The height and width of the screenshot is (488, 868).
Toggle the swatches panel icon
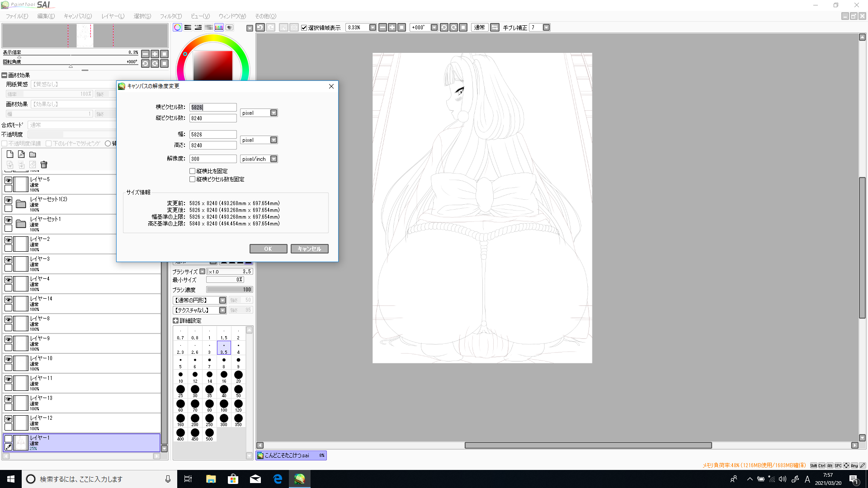(219, 28)
